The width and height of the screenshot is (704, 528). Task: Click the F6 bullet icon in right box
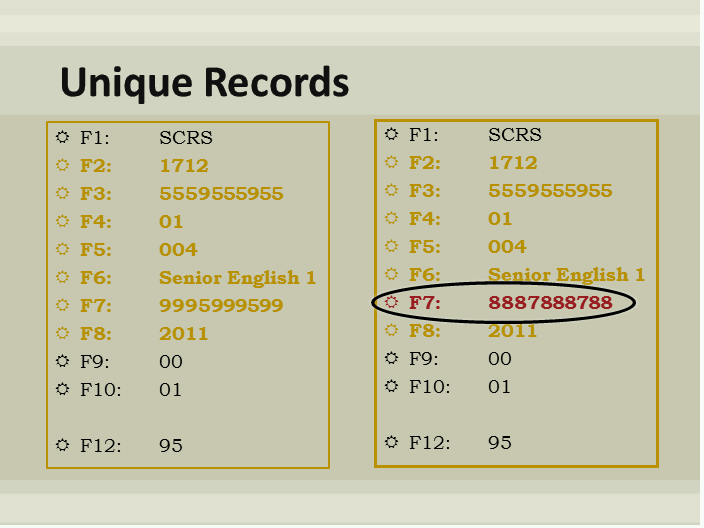tap(391, 274)
